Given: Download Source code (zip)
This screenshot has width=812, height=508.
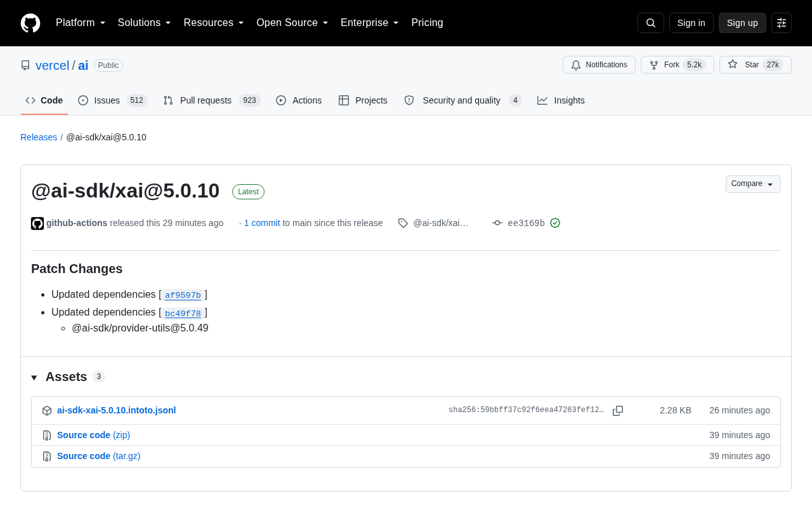Looking at the screenshot, I should coord(93,435).
